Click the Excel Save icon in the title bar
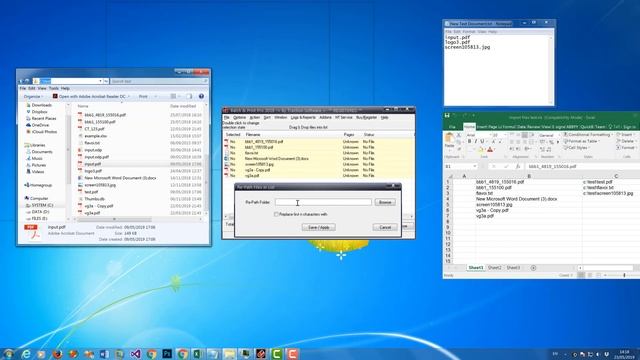640x360 pixels. (447, 116)
